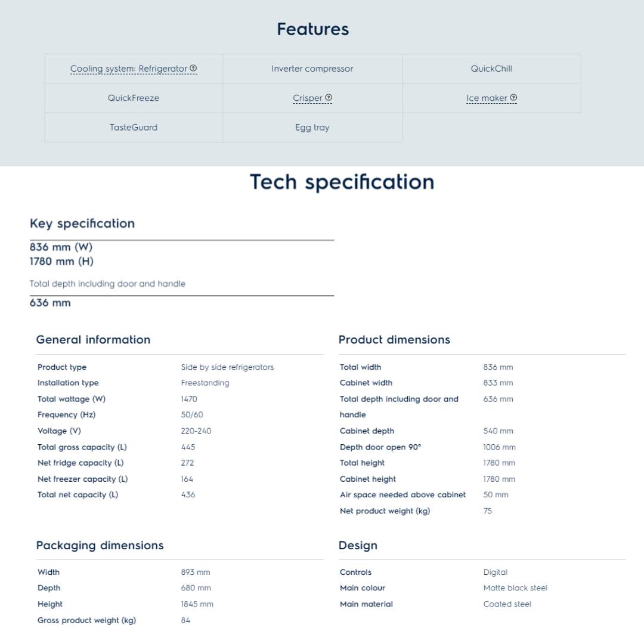The image size is (644, 644).
Task: Select the Key specification heading
Action: tap(82, 224)
